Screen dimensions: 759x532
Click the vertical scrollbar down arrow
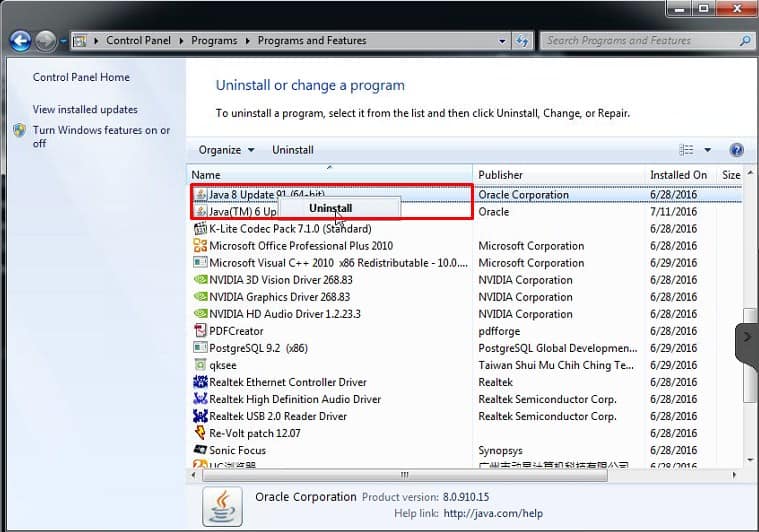pos(750,460)
